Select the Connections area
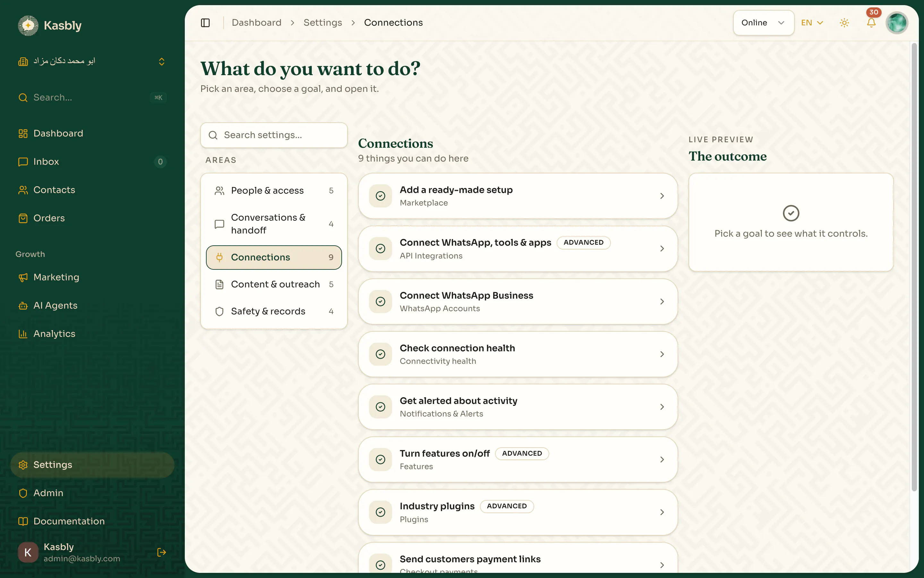The image size is (924, 578). click(x=274, y=257)
